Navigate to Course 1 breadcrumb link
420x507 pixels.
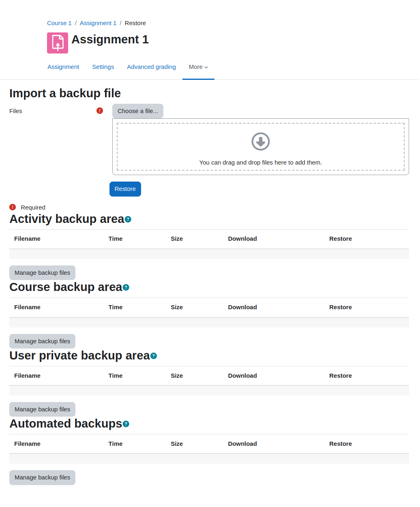(59, 23)
